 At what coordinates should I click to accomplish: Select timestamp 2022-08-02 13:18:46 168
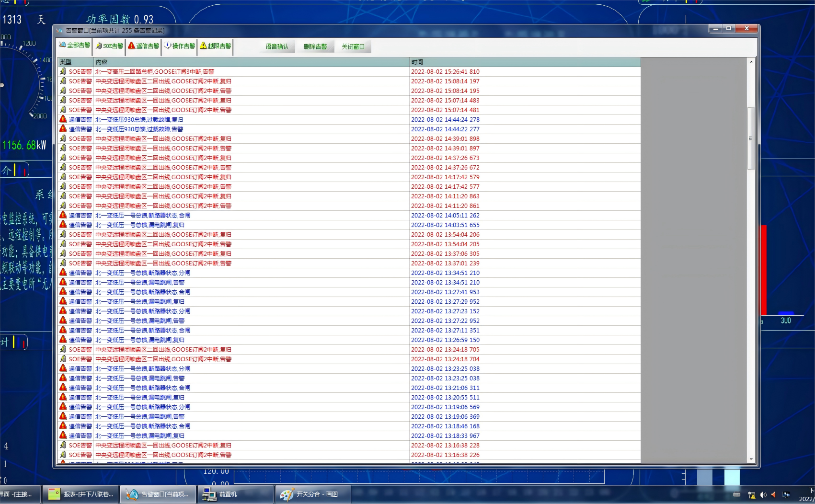click(x=445, y=426)
